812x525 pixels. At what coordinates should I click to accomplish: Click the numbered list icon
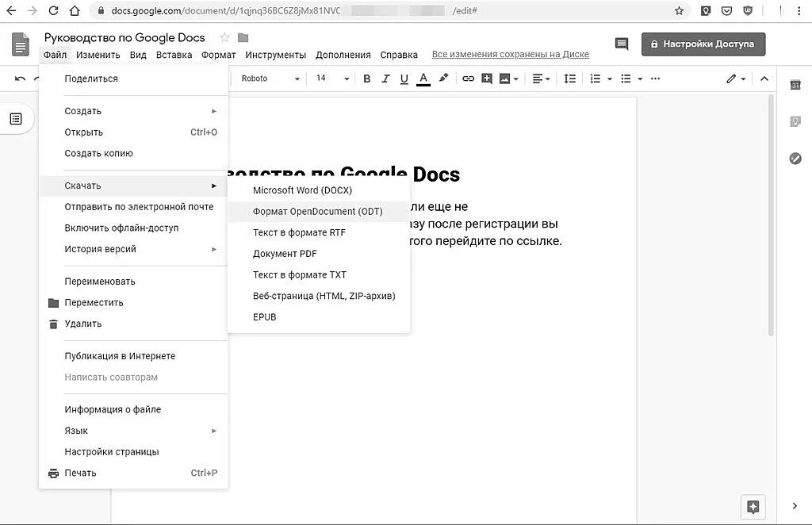[x=595, y=79]
